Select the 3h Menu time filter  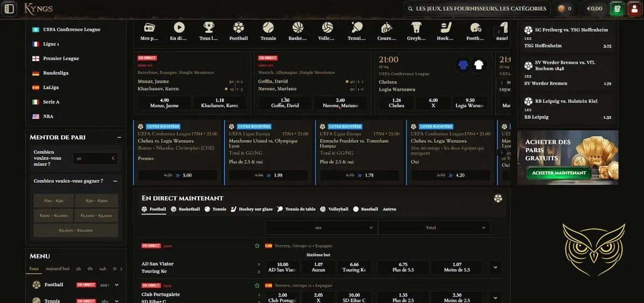79,269
